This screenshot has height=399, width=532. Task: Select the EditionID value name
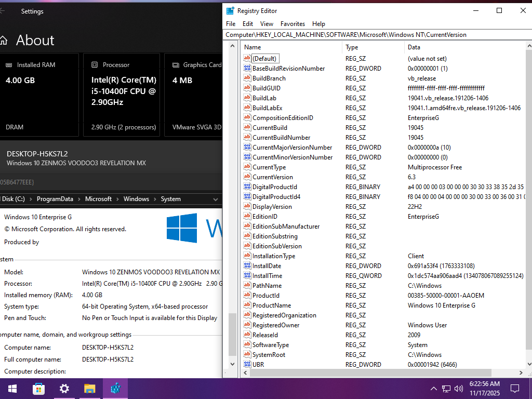tap(264, 217)
